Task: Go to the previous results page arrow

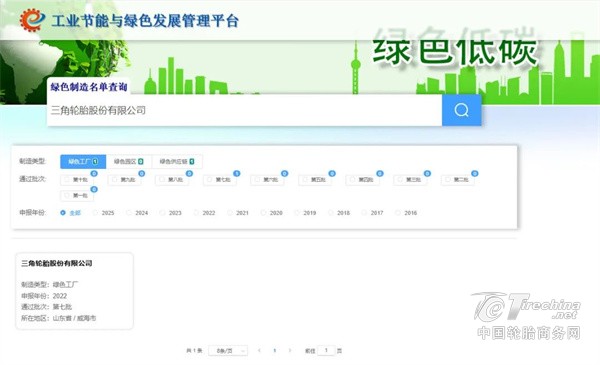Action: pos(259,350)
